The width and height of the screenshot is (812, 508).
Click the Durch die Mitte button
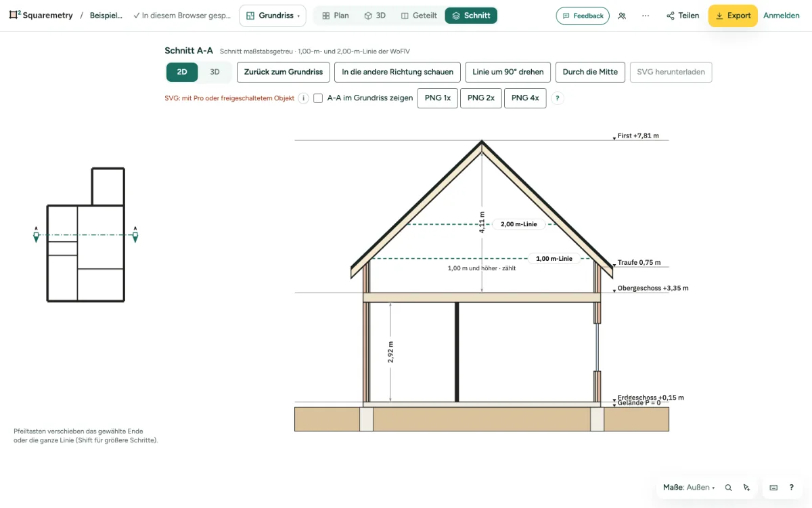pos(590,72)
